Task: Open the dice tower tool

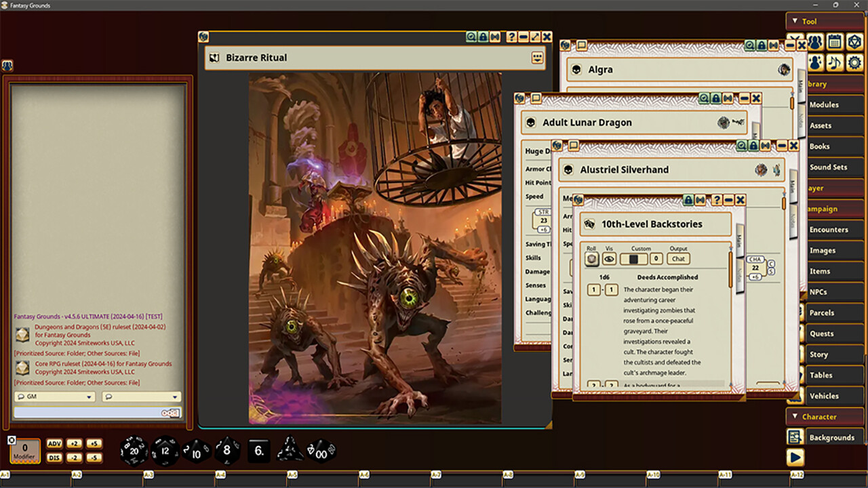Action: click(x=854, y=42)
